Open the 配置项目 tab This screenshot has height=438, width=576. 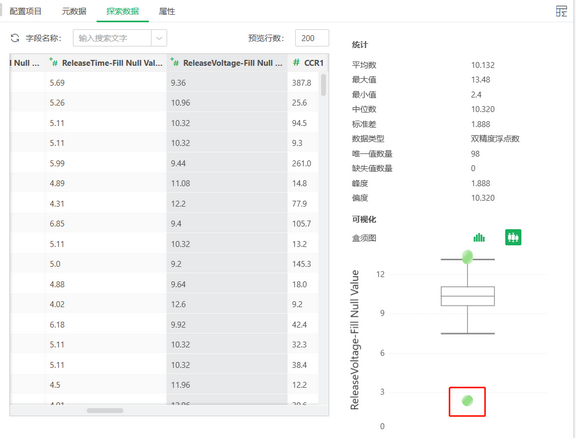tap(25, 11)
